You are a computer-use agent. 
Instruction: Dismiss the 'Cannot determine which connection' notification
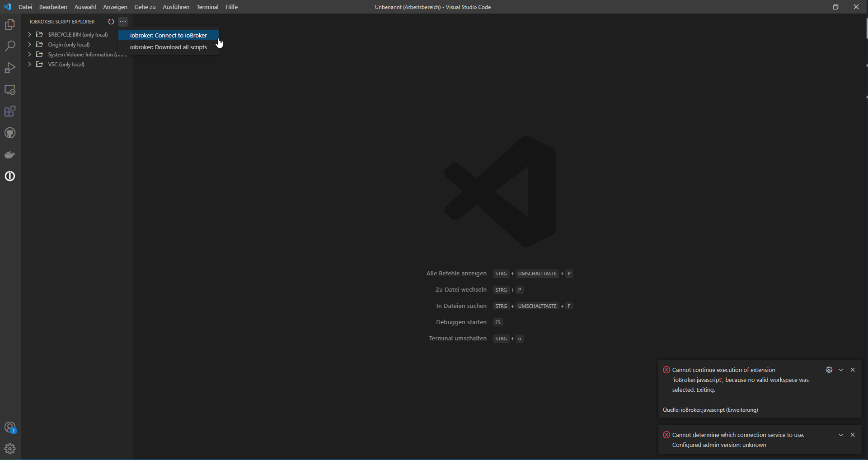point(853,435)
